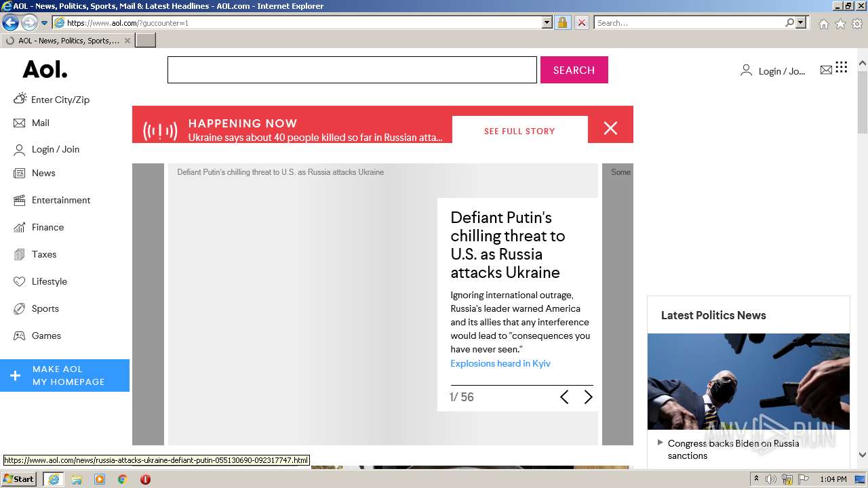Open a new blank tab
Viewport: 868px width, 488px height.
tap(146, 41)
